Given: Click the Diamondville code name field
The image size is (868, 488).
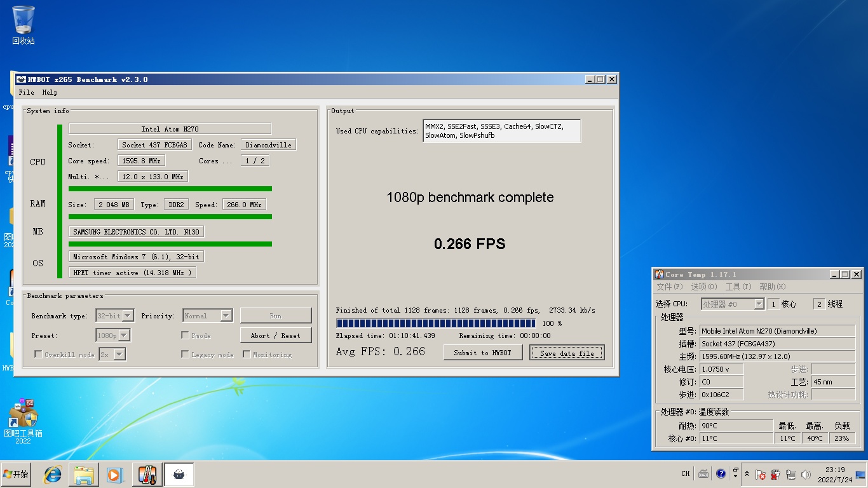Looking at the screenshot, I should tap(268, 145).
